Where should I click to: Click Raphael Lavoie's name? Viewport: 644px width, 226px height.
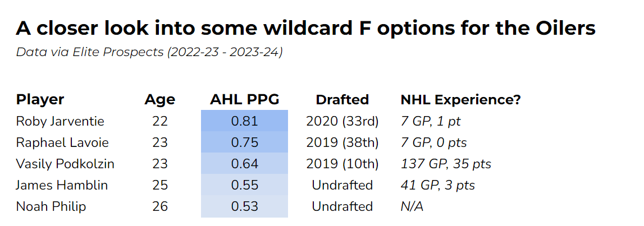pyautogui.click(x=61, y=142)
